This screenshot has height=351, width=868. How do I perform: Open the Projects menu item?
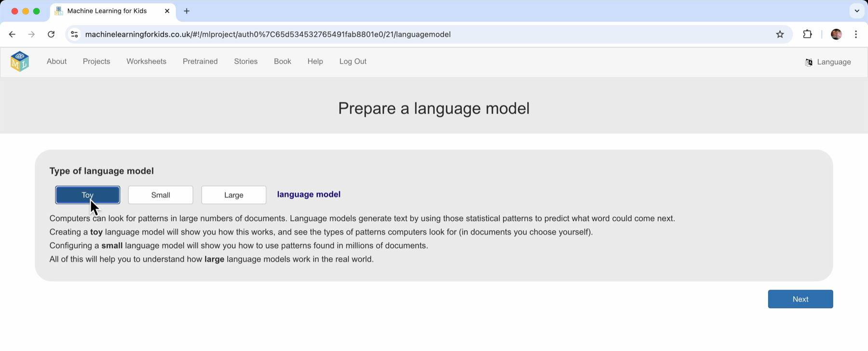point(96,61)
